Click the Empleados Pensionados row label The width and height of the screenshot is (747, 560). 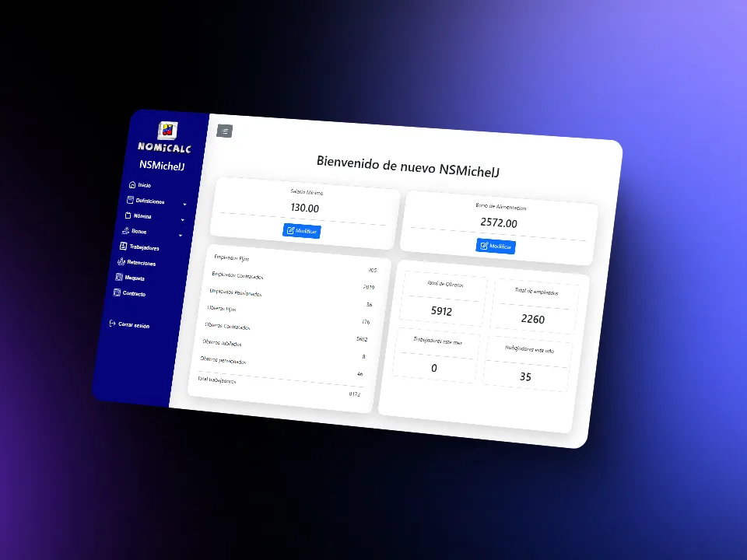click(236, 292)
